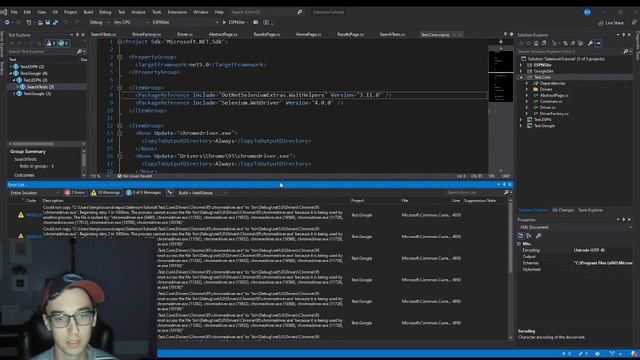Toggle the 0 of 8 Messages filter
This screenshot has width=640, height=360.
click(143, 193)
